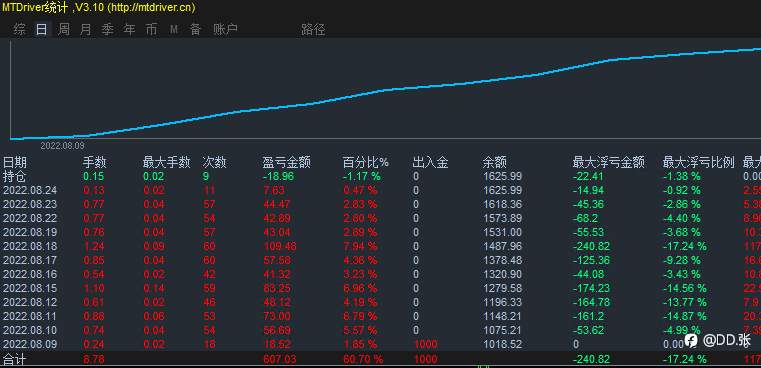Select the 2022.08.11 date row
761x368 pixels.
[30, 317]
